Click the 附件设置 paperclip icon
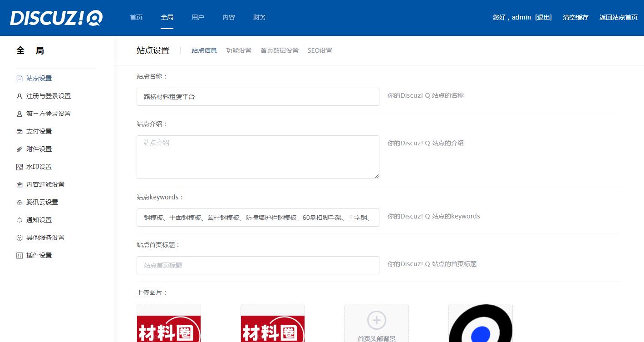This screenshot has width=644, height=342. click(x=20, y=149)
